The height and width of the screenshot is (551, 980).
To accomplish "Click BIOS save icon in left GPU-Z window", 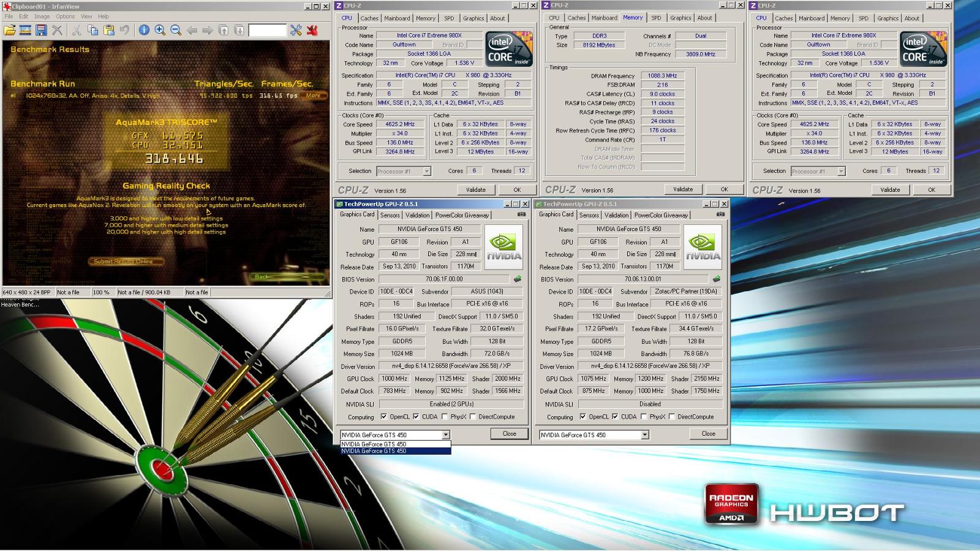I will pyautogui.click(x=518, y=279).
